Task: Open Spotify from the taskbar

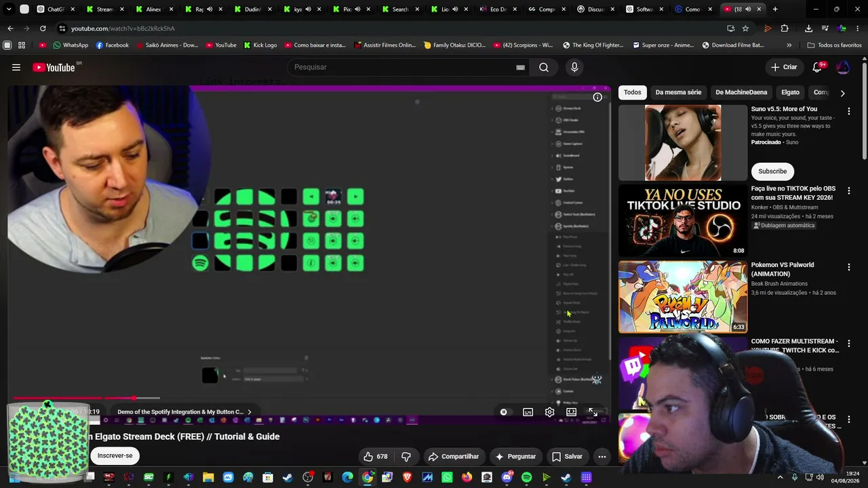Action: click(x=527, y=477)
